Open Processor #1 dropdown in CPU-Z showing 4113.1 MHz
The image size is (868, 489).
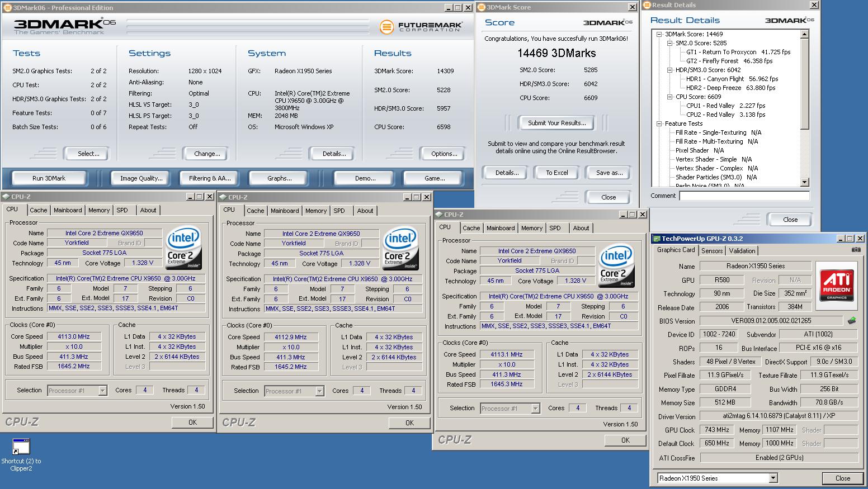click(535, 409)
